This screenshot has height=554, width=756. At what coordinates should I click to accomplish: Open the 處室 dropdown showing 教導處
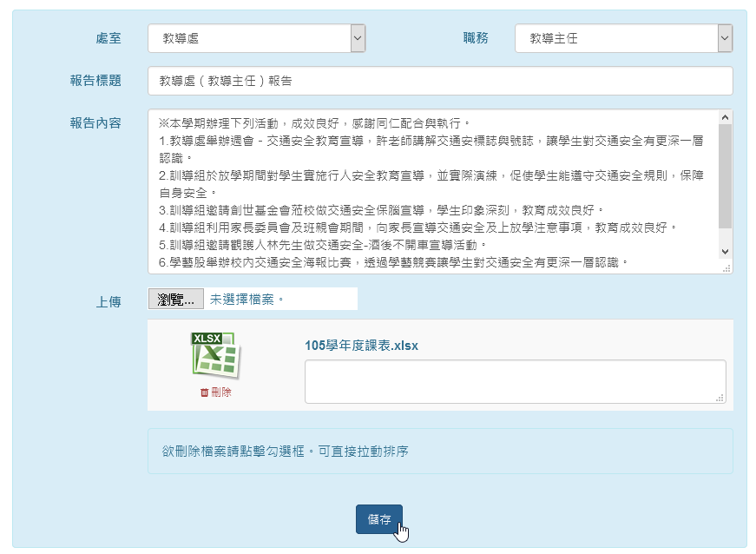pos(256,38)
